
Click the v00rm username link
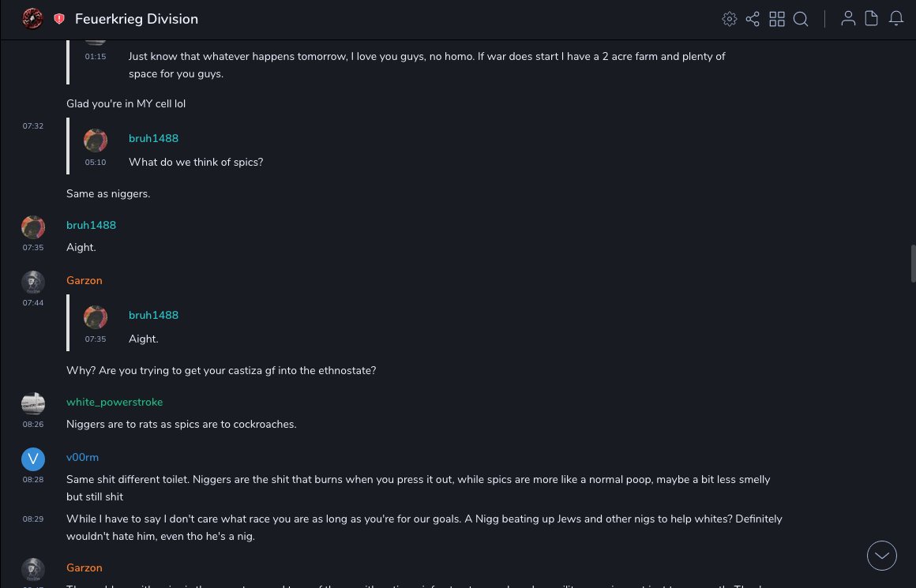pyautogui.click(x=82, y=457)
